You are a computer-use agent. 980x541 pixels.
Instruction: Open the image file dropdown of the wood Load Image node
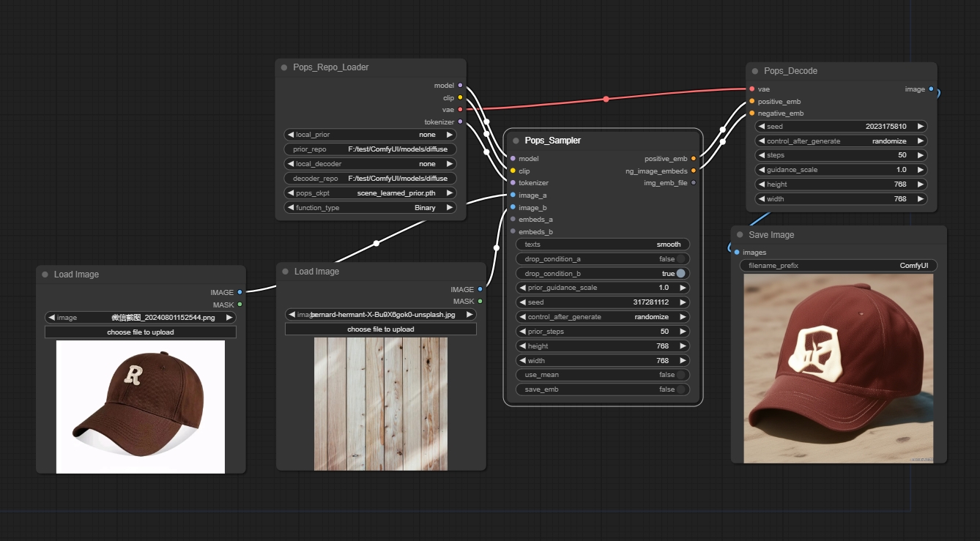pos(381,315)
